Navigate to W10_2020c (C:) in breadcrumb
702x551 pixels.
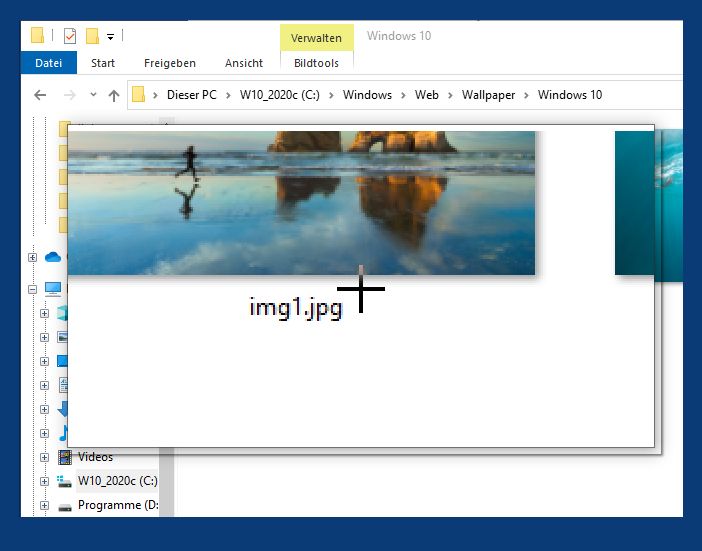coord(280,95)
